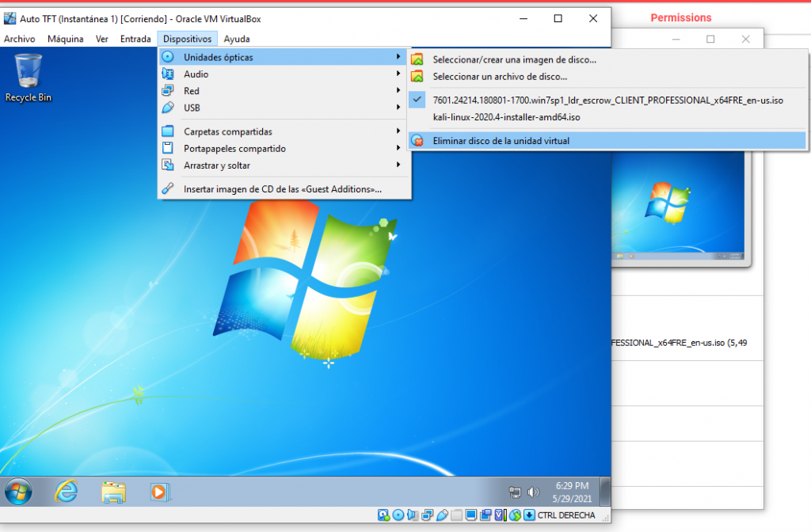The height and width of the screenshot is (532, 811).
Task: Select kali-linux-2020.4-installer-amd64.iso disc image
Action: click(506, 117)
